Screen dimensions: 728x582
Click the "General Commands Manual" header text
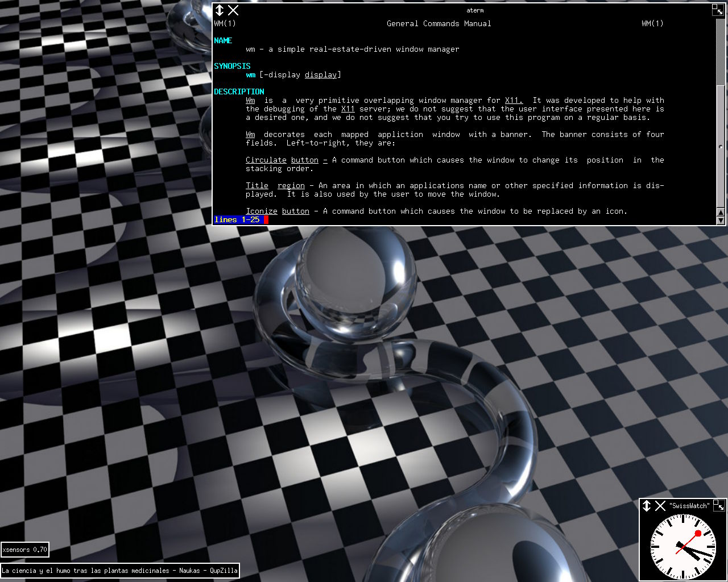tap(439, 23)
